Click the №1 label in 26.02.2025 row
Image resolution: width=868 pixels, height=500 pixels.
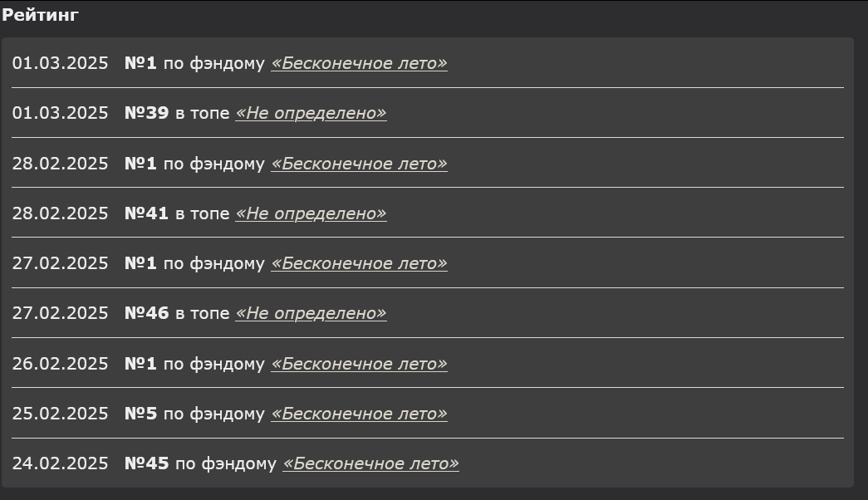140,364
